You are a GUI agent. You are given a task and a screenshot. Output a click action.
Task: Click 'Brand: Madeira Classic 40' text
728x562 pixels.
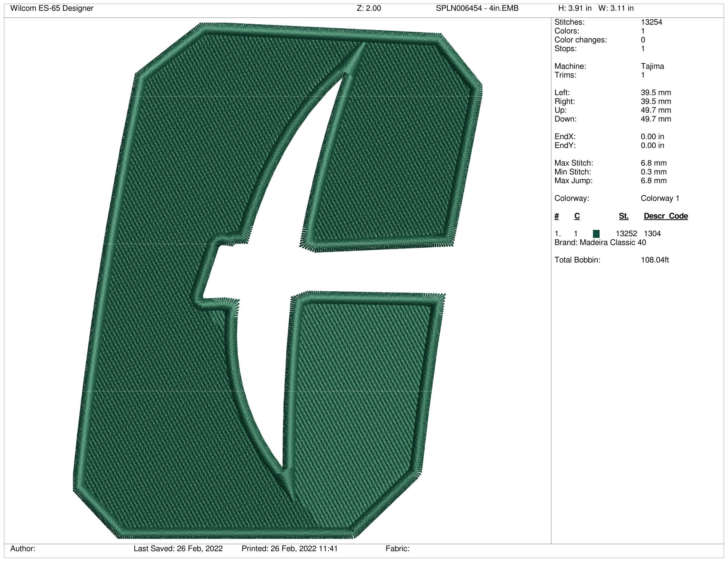tap(600, 242)
